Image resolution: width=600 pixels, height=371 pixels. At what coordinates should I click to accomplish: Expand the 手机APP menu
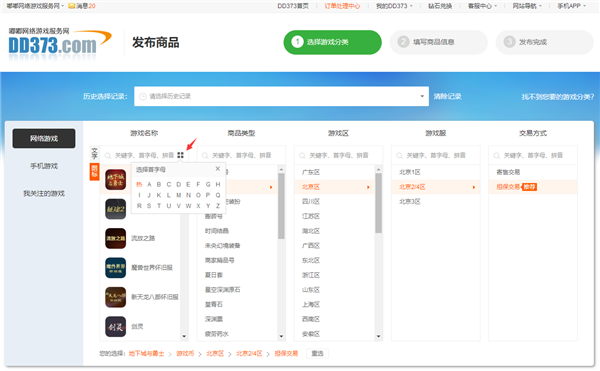click(x=571, y=6)
